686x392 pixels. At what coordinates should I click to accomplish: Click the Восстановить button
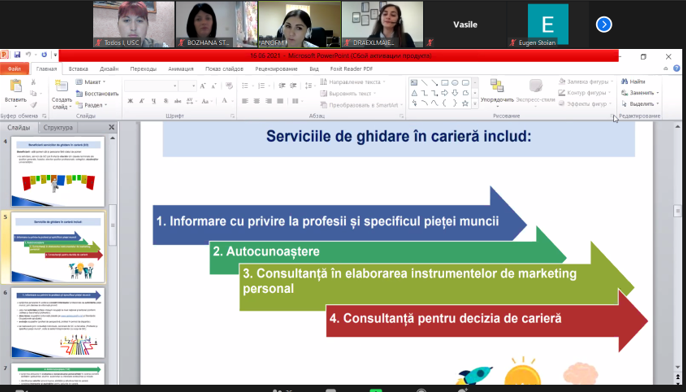(x=97, y=94)
